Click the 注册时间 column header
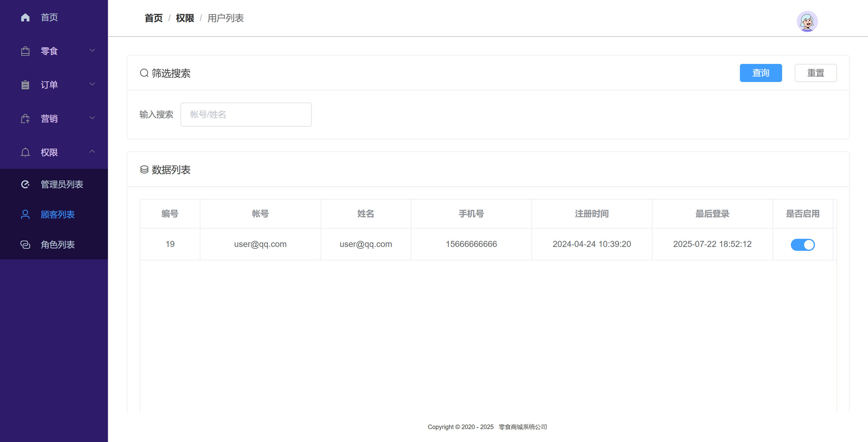 (592, 214)
